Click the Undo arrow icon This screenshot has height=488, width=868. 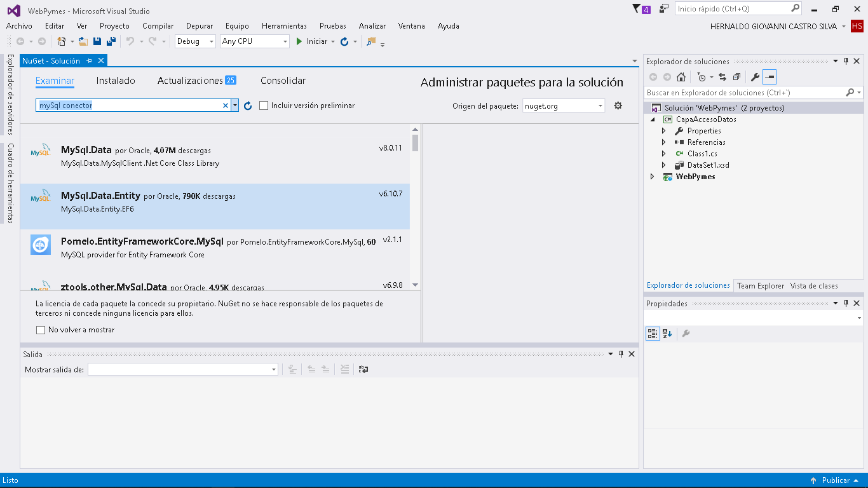[x=130, y=41]
